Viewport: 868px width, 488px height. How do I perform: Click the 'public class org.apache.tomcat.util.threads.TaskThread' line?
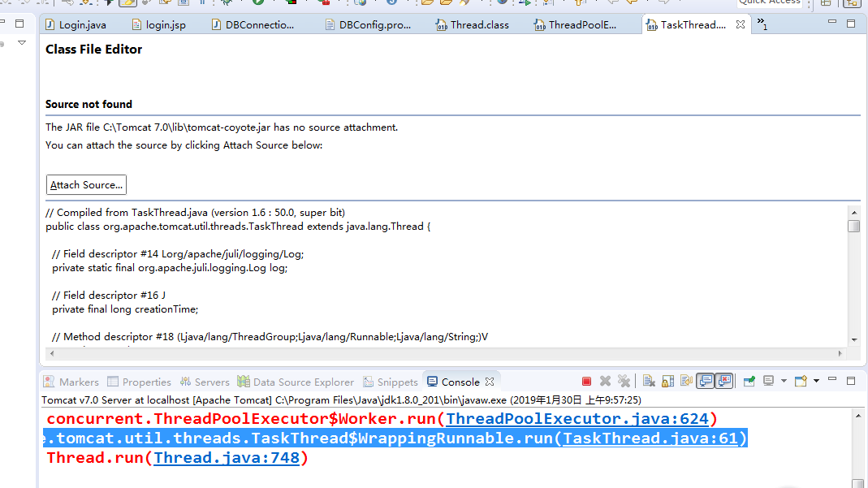click(238, 227)
